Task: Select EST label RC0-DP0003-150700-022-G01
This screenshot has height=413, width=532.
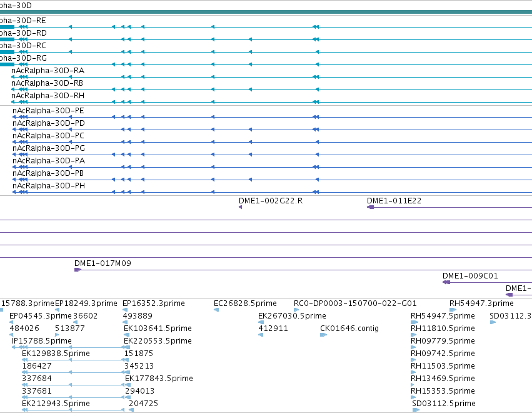Action: (355, 303)
